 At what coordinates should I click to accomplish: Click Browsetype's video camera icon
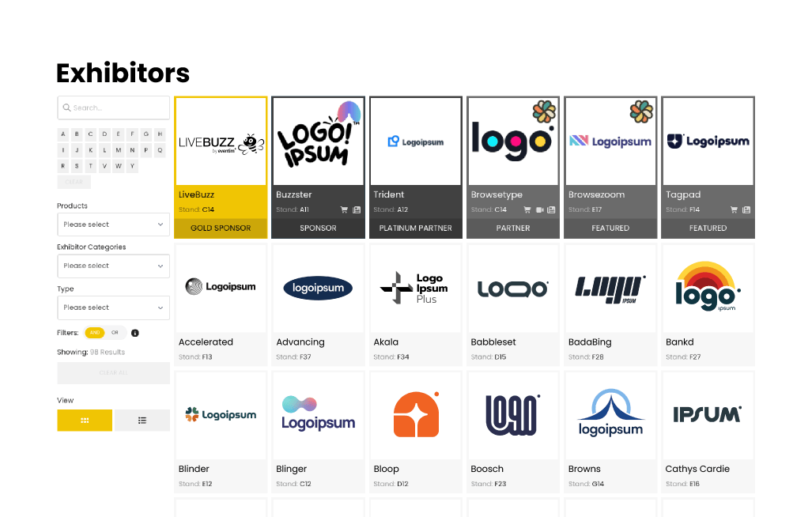(x=539, y=209)
